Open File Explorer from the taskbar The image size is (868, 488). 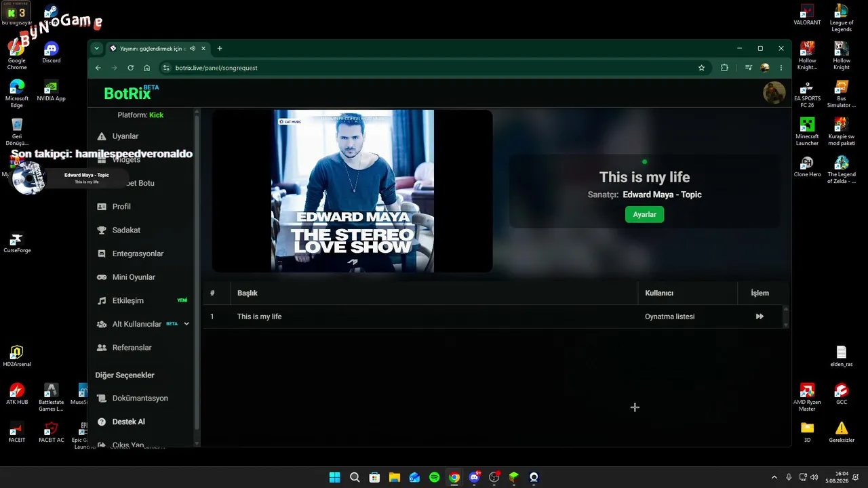pyautogui.click(x=394, y=477)
